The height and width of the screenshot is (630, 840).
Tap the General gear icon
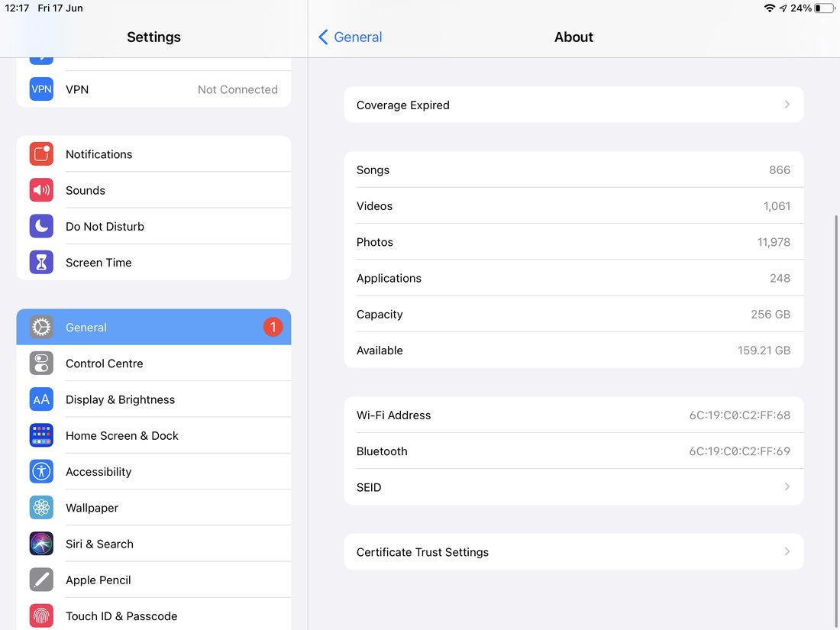tap(41, 327)
